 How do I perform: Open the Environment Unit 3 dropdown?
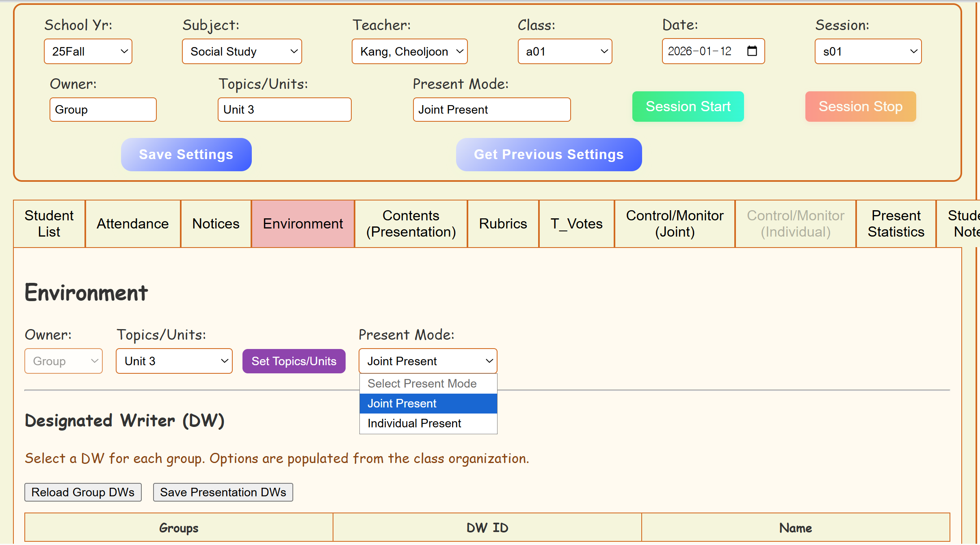click(174, 361)
